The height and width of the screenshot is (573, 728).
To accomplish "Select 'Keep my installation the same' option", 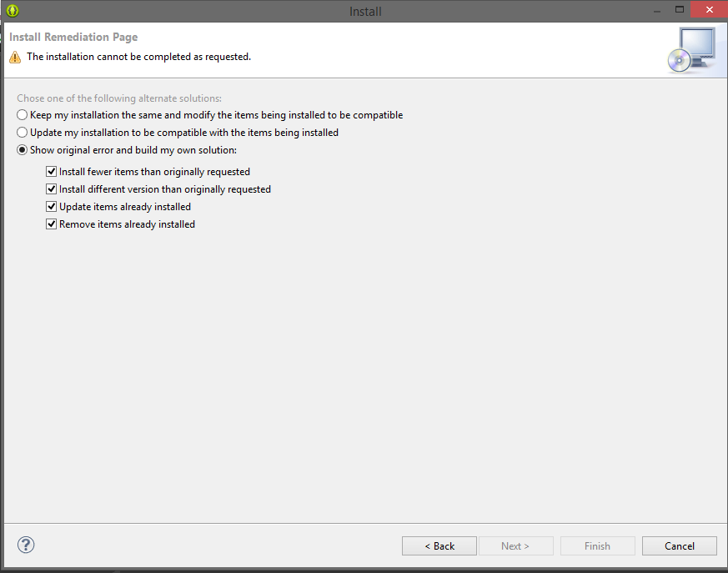I will [x=23, y=115].
